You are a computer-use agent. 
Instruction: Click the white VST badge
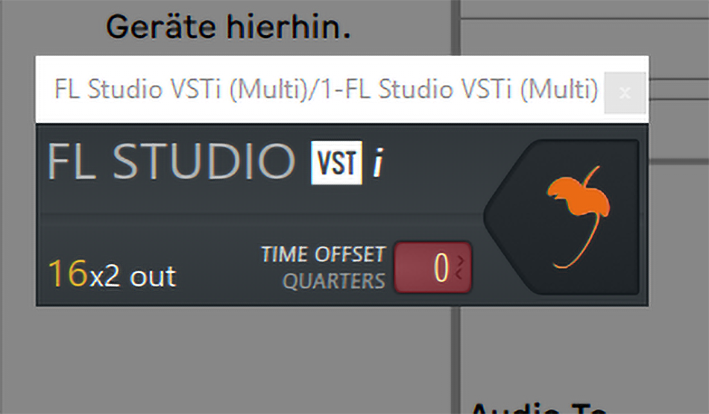coord(336,162)
